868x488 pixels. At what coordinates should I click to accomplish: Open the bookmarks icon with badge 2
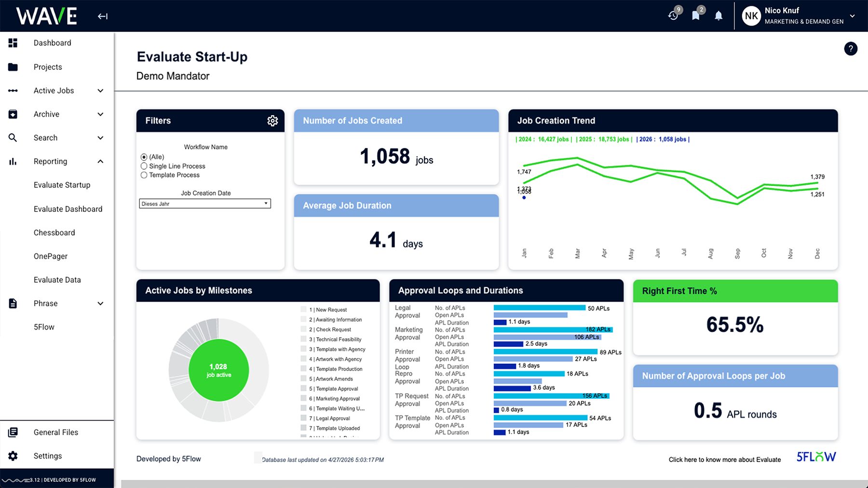click(x=696, y=15)
